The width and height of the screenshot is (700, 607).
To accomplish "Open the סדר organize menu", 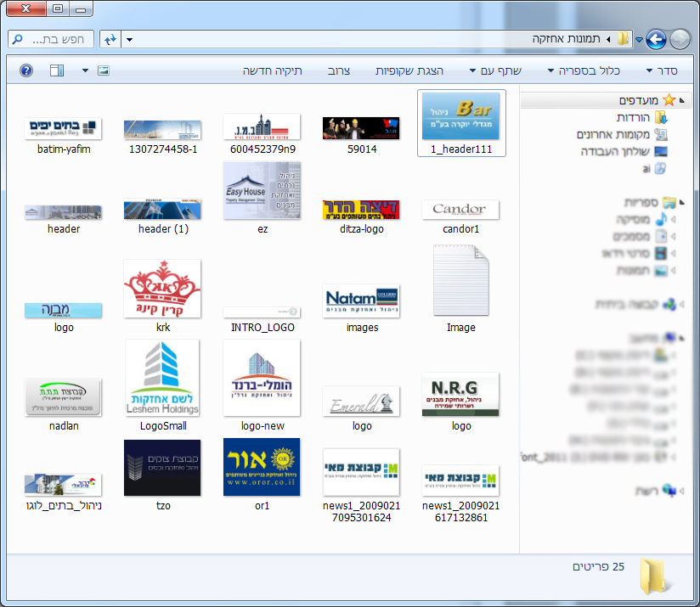I will (x=662, y=70).
